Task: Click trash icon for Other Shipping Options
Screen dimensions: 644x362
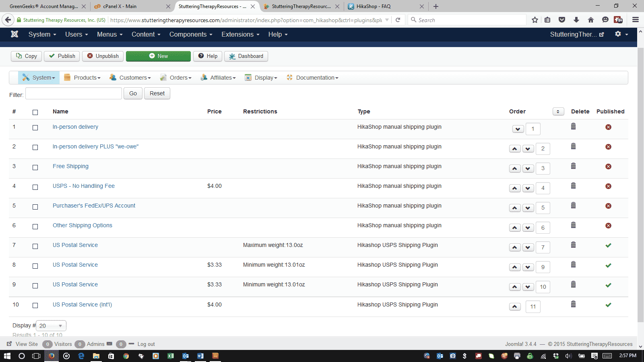Action: [573, 225]
